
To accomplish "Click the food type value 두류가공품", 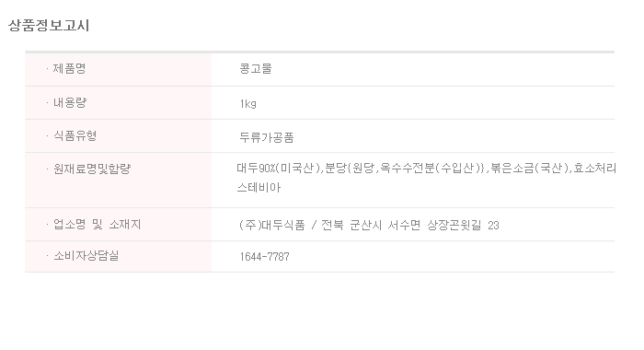I will click(267, 137).
